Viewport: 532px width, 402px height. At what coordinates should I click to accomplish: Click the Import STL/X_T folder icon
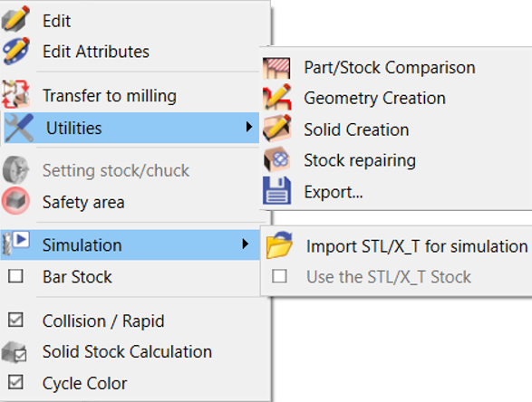pos(279,245)
